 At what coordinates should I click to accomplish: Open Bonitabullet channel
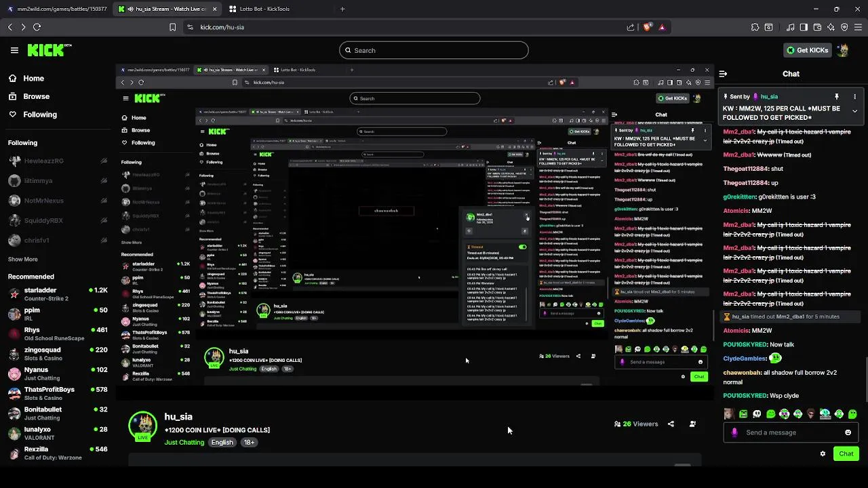[x=58, y=413]
